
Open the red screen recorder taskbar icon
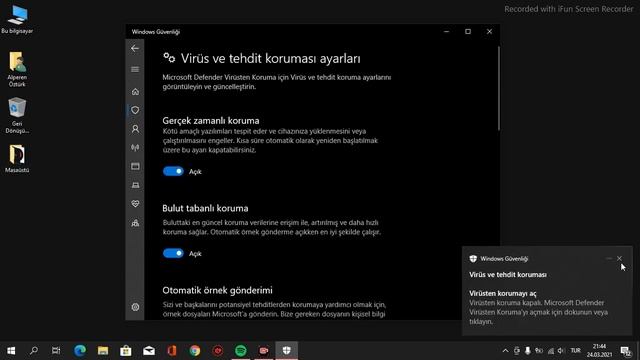(264, 351)
